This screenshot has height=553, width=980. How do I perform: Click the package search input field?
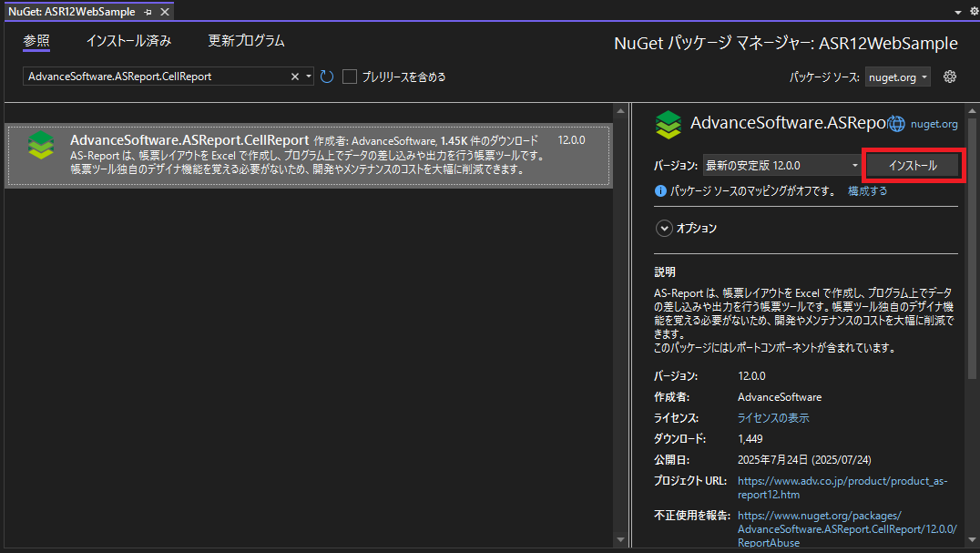[x=157, y=77]
